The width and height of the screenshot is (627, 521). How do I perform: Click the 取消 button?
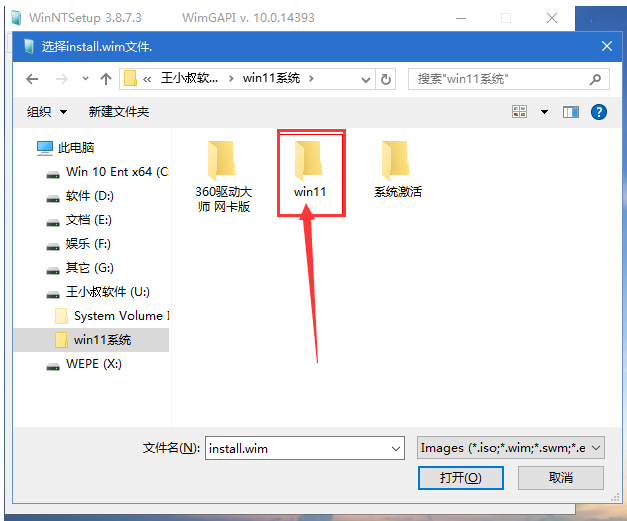click(x=561, y=477)
